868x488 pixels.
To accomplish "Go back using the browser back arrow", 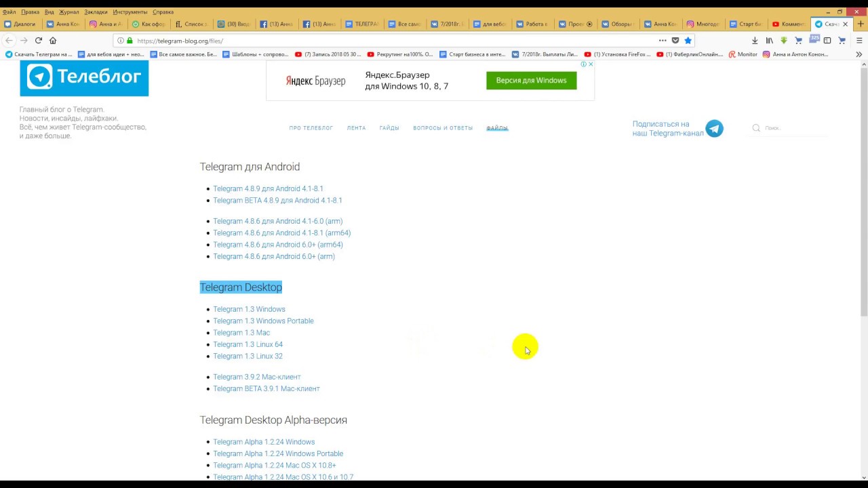I will (x=9, y=41).
